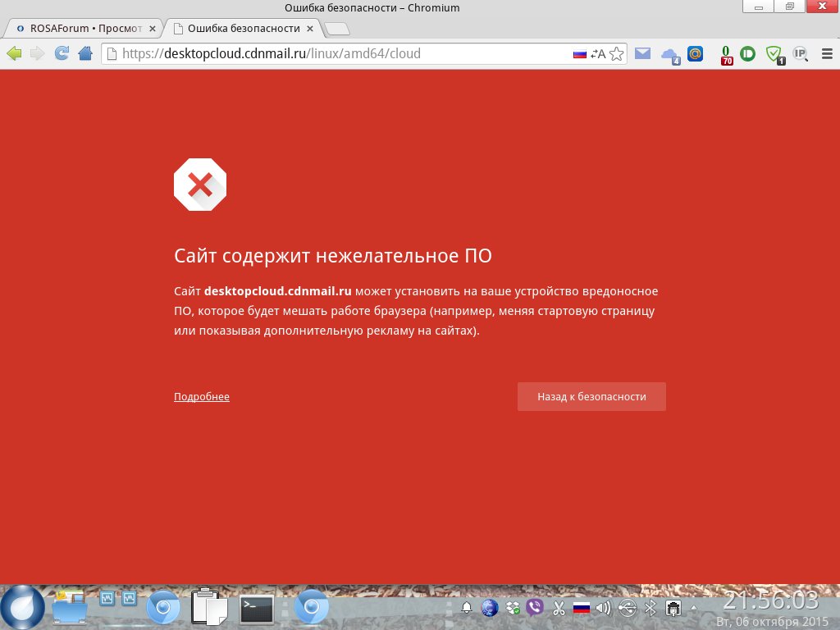
Task: Open the clipboard manager in the taskbar
Action: pos(209,607)
